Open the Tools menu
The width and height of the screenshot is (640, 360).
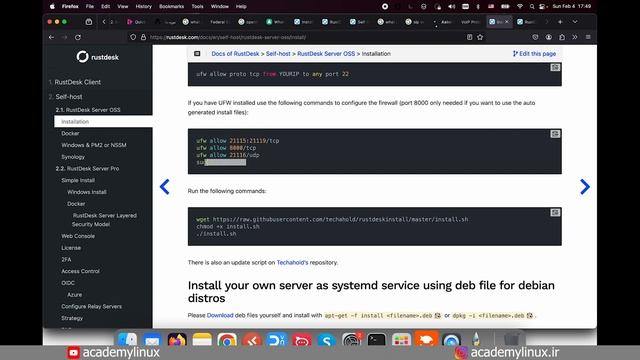pos(197,7)
